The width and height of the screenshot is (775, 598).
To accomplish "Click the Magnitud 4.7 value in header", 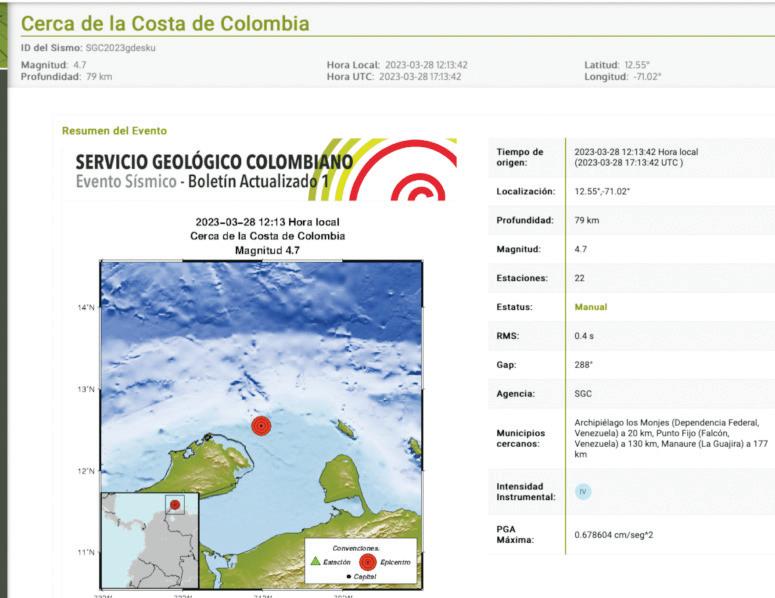I will 80,65.
